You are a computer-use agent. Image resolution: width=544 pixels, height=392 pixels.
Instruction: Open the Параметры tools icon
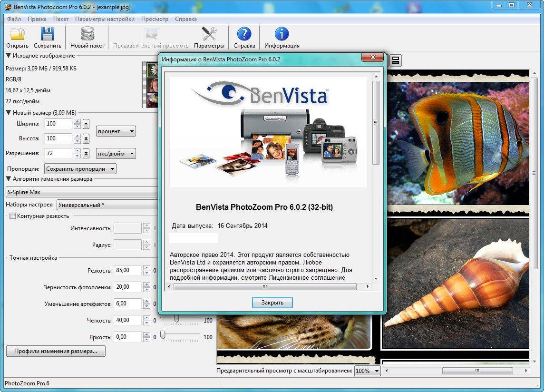point(209,38)
